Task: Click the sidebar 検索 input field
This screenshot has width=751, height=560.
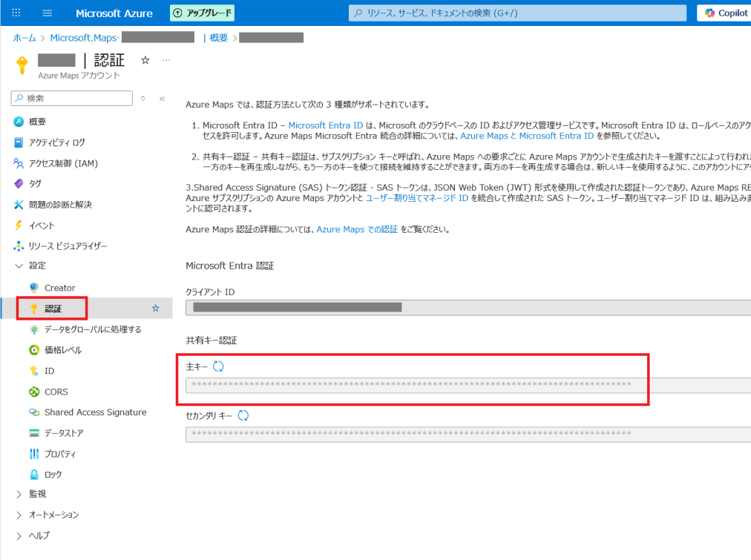Action: pos(72,98)
